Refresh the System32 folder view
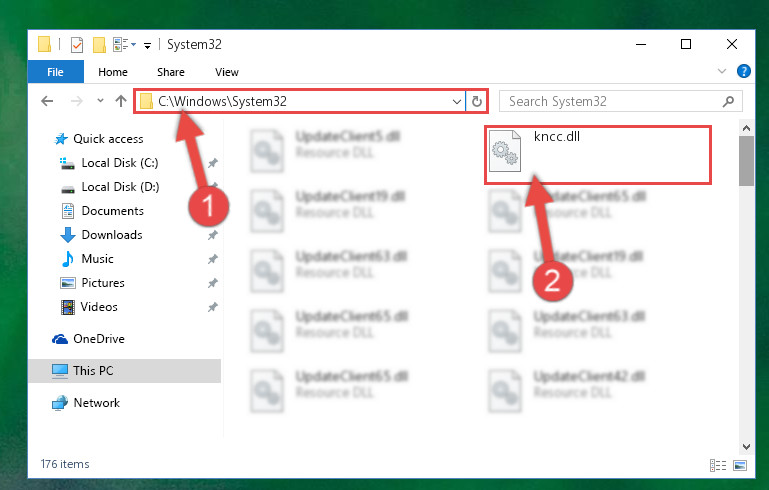769x490 pixels. pos(477,102)
